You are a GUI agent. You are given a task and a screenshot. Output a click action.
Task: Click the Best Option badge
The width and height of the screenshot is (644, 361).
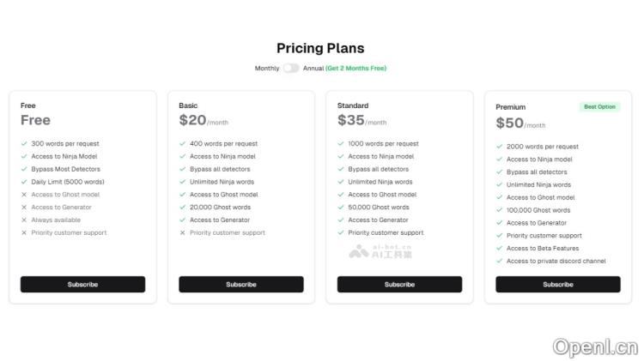[599, 107]
